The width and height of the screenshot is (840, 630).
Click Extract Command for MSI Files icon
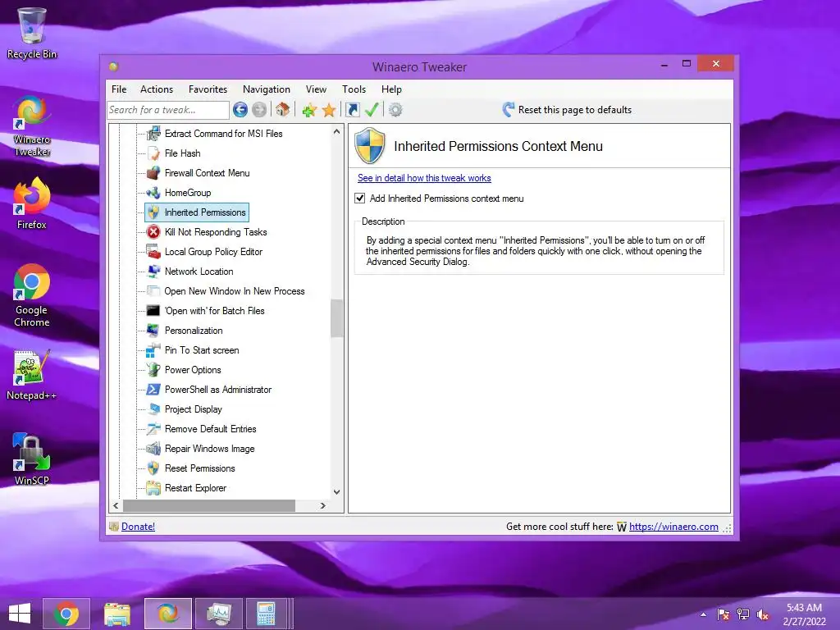153,134
